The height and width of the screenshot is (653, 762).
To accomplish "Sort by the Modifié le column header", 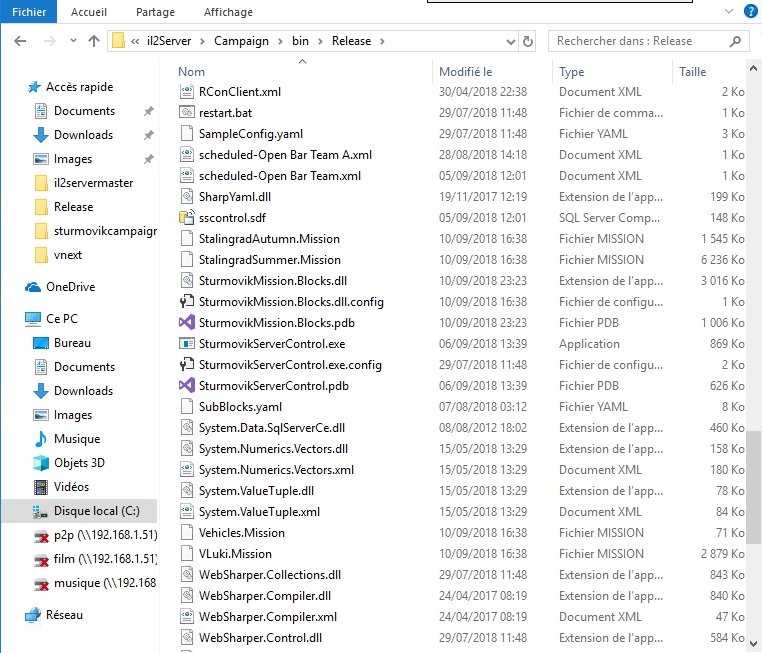I will click(x=466, y=72).
